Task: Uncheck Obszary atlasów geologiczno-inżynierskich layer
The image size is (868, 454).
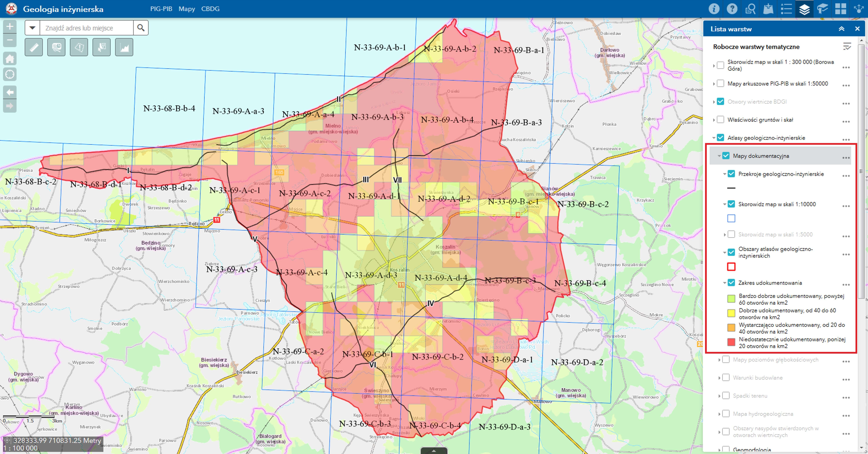Action: [x=731, y=252]
